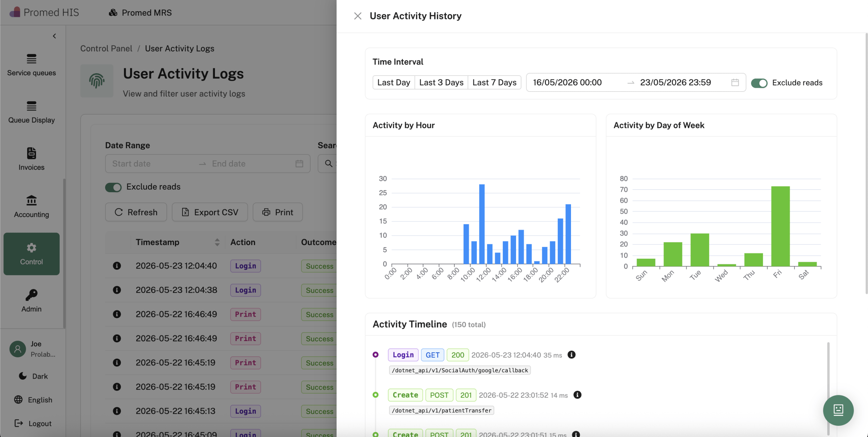
Task: Click the Tue bar in day-of-week chart
Action: point(700,250)
